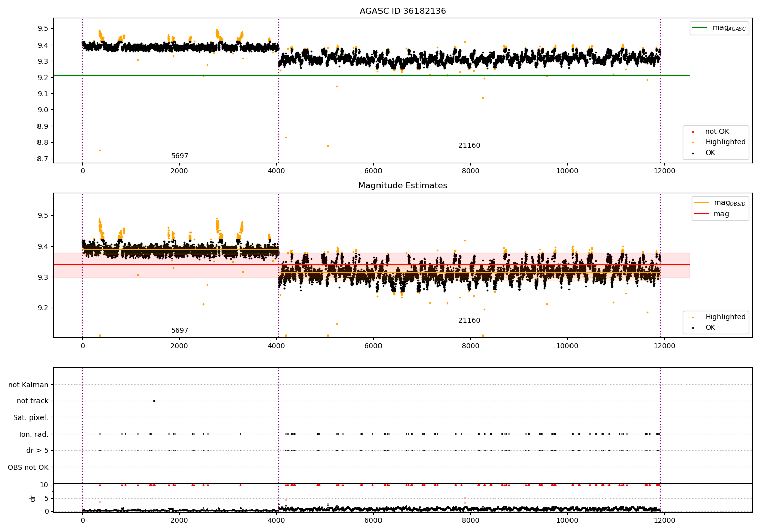The height and width of the screenshot is (532, 760).
Task: Click the "4000" x-tick below Magnitude Estimates plot
Action: tap(276, 346)
